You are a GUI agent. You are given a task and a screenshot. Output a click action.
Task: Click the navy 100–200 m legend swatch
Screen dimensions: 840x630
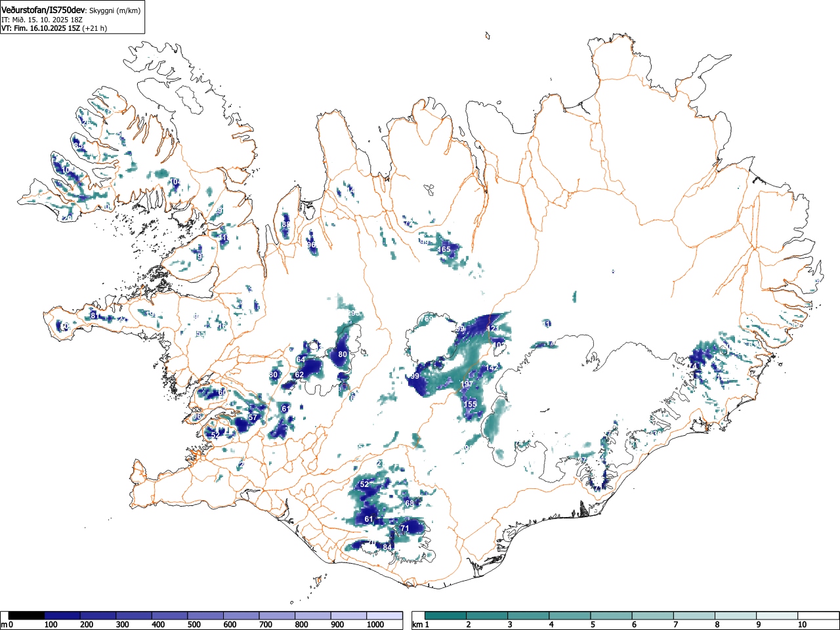tap(62, 616)
